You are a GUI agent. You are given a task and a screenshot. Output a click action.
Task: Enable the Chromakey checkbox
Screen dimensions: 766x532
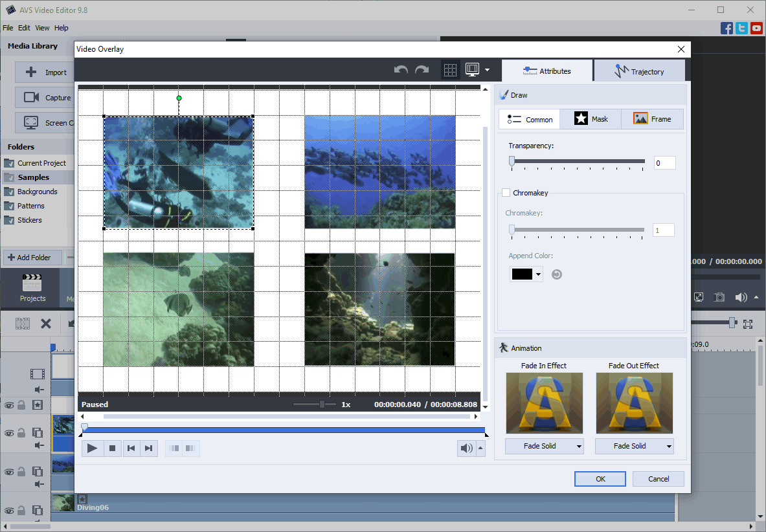click(x=506, y=193)
